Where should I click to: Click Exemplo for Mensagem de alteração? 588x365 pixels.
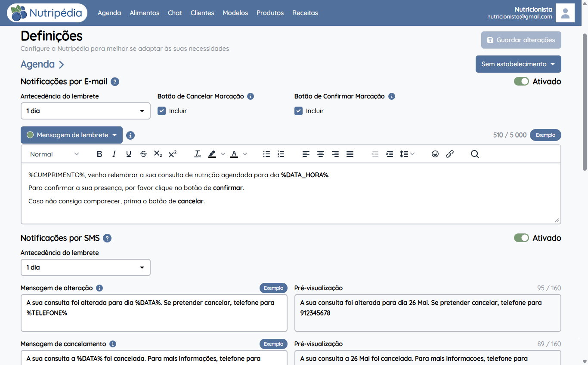click(x=273, y=288)
